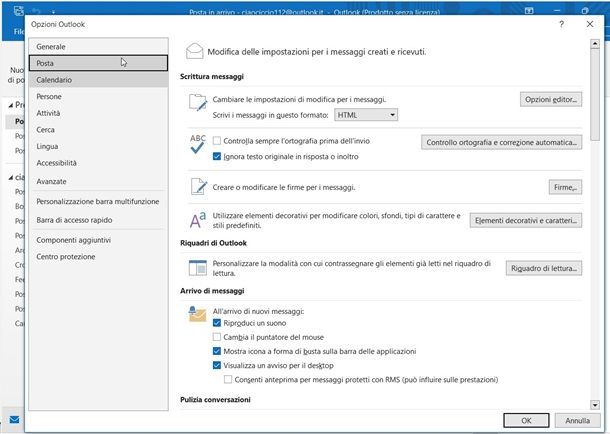Click the message editing settings icon
Image resolution: width=610 pixels, height=434 pixels.
pyautogui.click(x=198, y=102)
